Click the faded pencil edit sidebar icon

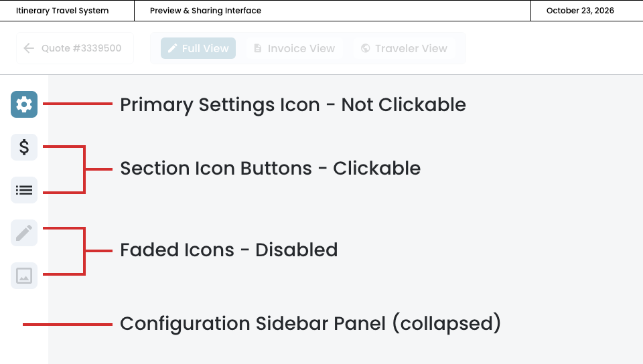coord(24,233)
